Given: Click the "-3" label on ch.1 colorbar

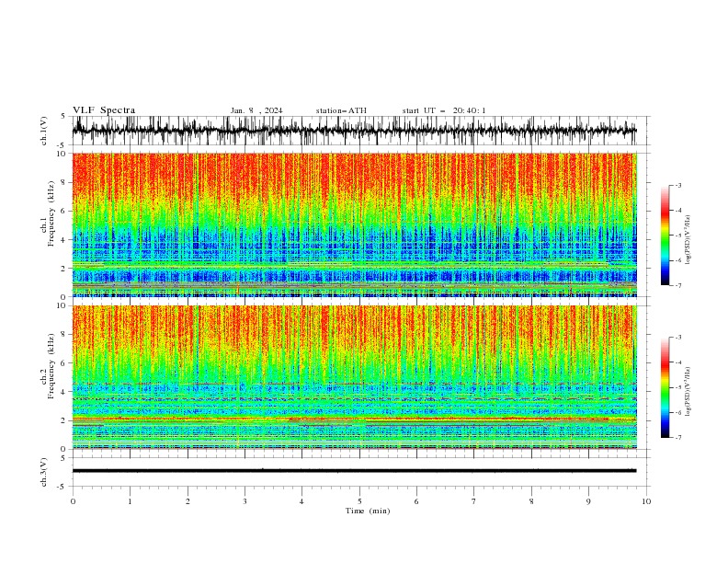Looking at the screenshot, I should [x=678, y=185].
